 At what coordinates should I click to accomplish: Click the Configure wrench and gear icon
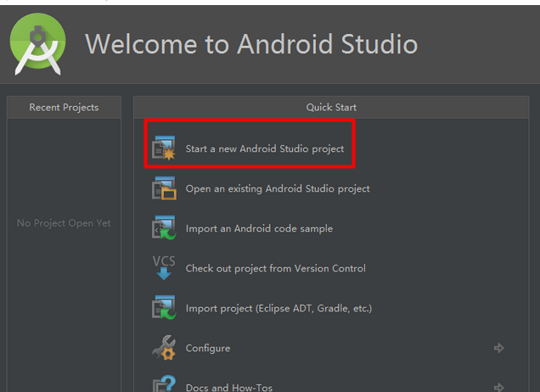coord(164,348)
